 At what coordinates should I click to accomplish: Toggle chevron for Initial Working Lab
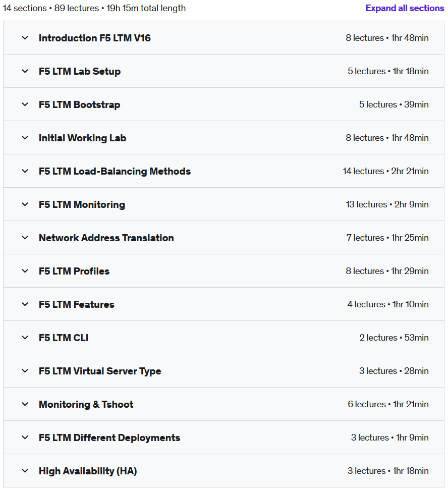(25, 138)
